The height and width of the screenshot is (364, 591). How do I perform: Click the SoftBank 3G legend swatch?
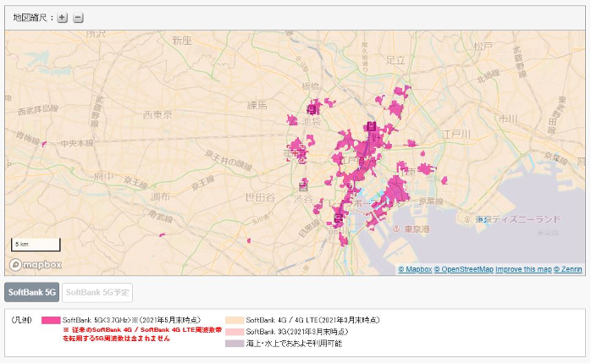(x=235, y=332)
